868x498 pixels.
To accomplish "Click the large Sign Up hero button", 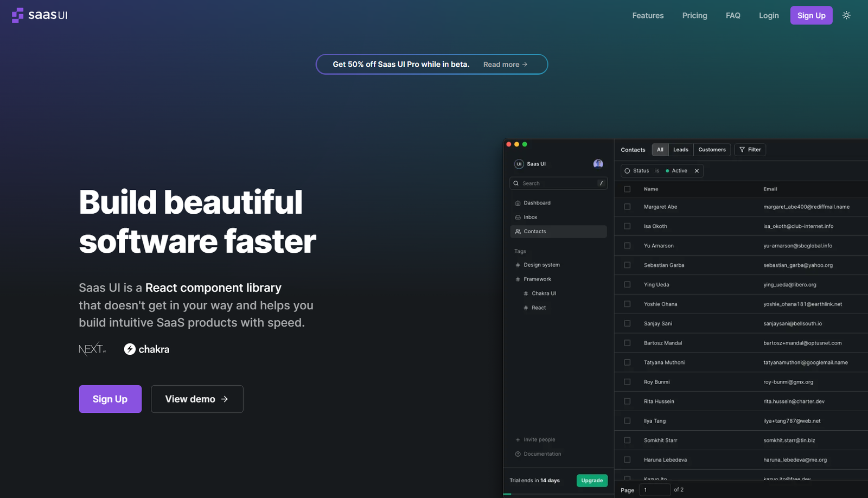I will tap(110, 399).
